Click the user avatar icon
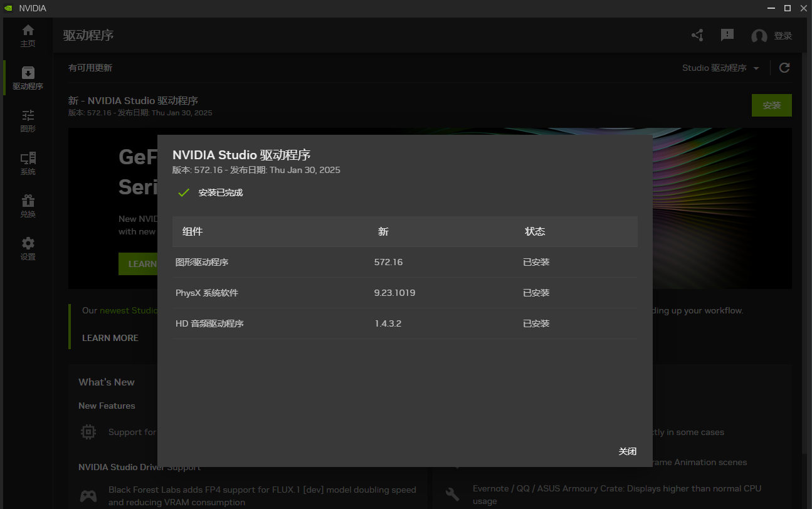 point(759,36)
